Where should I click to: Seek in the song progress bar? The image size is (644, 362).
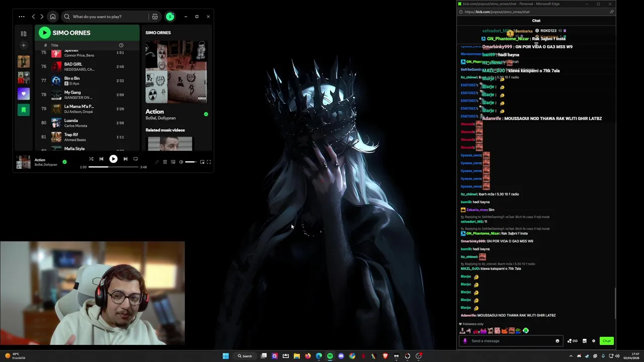click(x=113, y=167)
